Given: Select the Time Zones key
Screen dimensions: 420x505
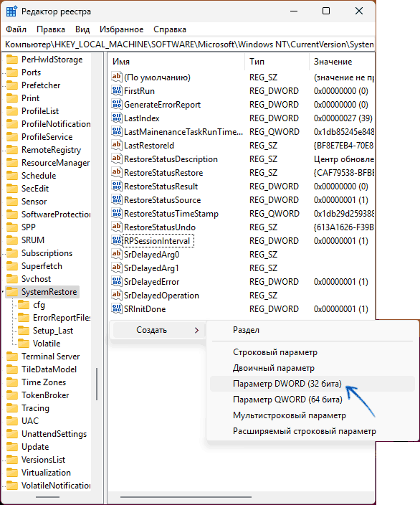Looking at the screenshot, I should pos(44,382).
